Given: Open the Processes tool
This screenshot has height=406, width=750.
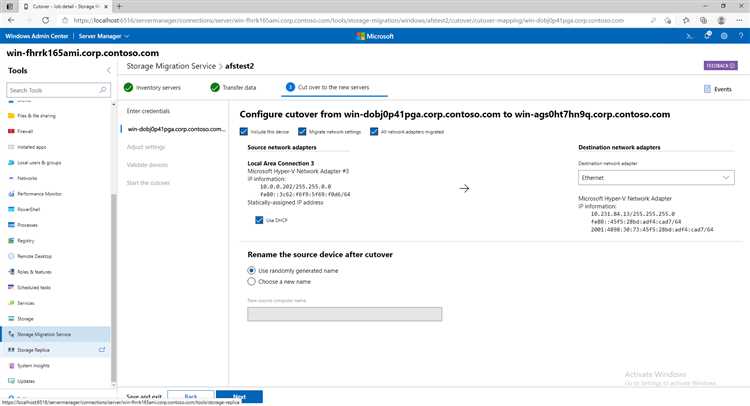Looking at the screenshot, I should [27, 225].
